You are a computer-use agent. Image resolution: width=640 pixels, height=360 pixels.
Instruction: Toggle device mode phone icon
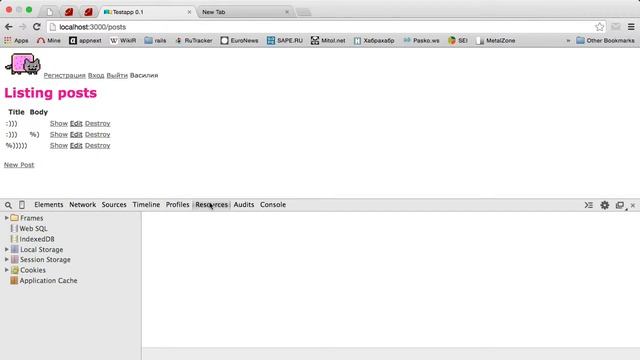coord(22,205)
